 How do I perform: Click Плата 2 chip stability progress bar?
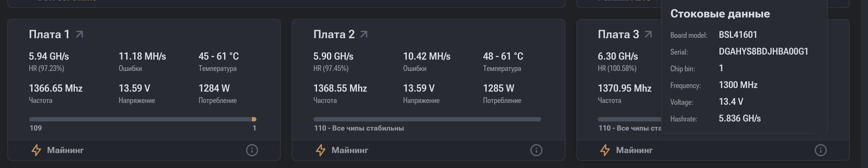427,119
